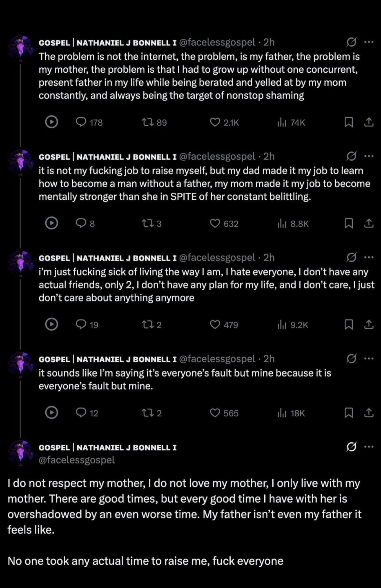Open three-dot menu on 'everyone's fault' tweet

point(369,359)
